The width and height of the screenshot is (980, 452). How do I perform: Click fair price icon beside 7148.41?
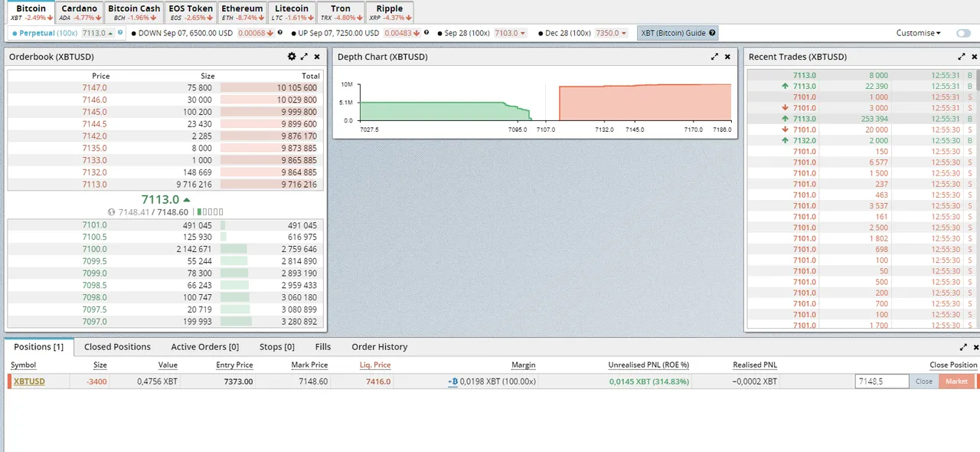point(113,211)
